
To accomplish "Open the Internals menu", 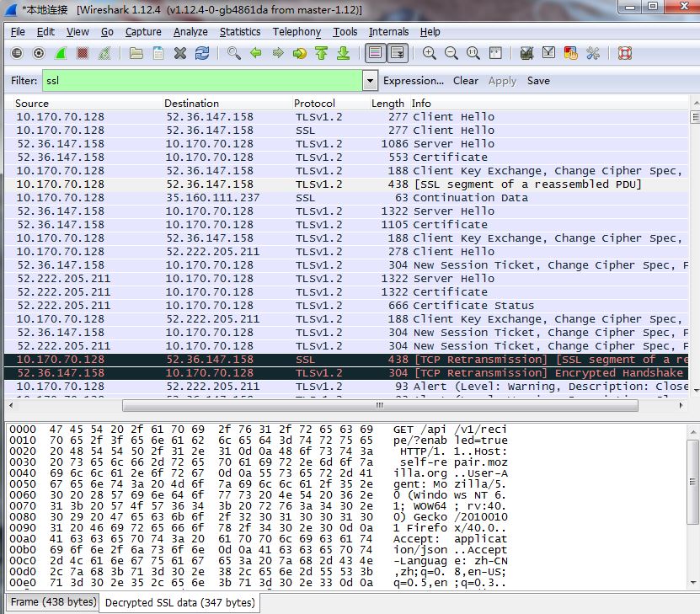I will coord(388,32).
